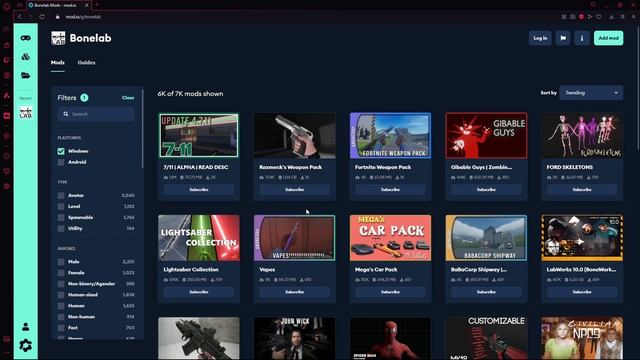Image resolution: width=640 pixels, height=360 pixels.
Task: Click the report flag button
Action: click(563, 38)
